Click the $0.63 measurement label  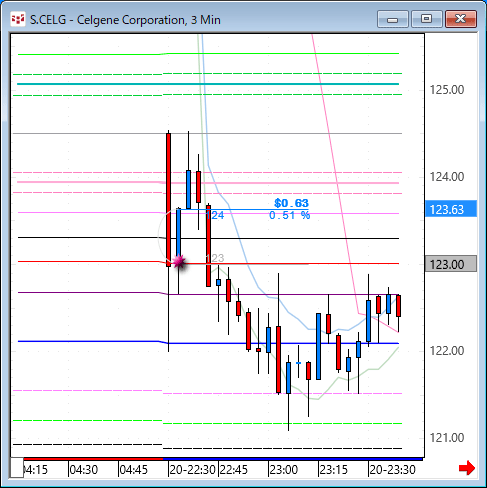tap(291, 203)
